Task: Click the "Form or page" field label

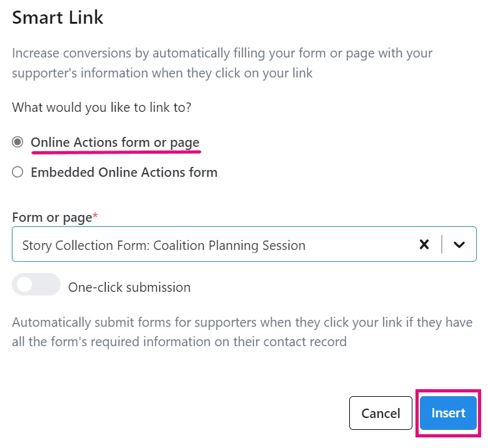Action: [52, 217]
